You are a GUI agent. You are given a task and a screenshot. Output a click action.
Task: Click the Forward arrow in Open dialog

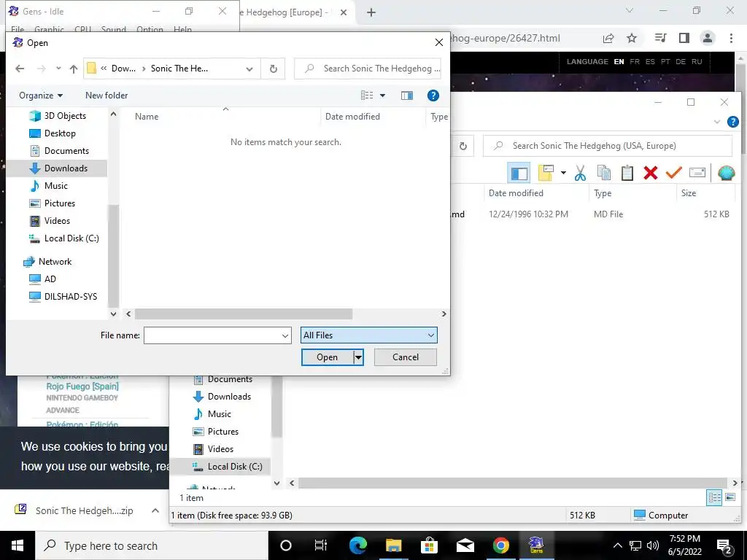click(x=41, y=69)
